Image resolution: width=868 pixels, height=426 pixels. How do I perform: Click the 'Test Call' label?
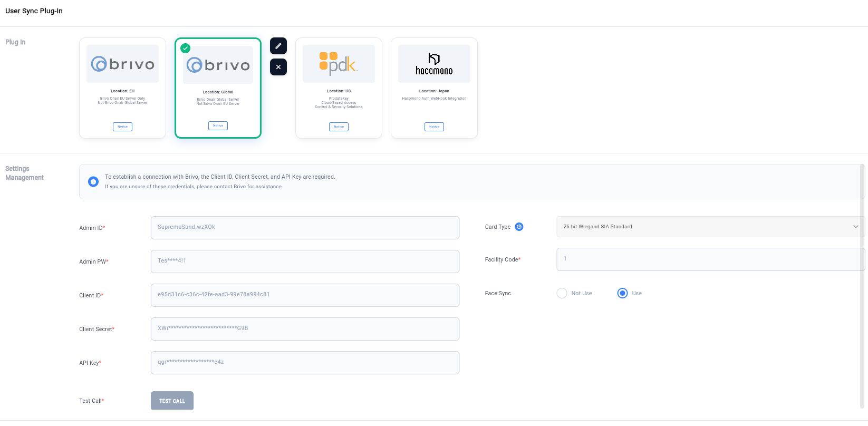pyautogui.click(x=91, y=401)
